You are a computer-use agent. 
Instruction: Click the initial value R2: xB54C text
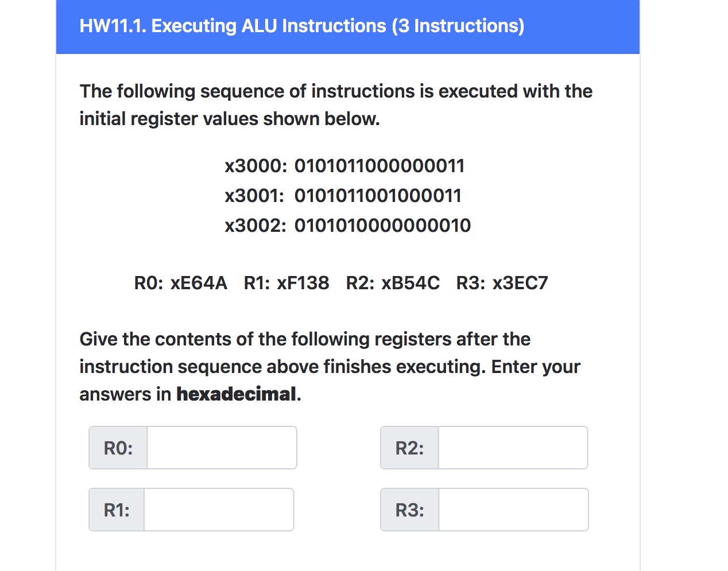(x=393, y=282)
